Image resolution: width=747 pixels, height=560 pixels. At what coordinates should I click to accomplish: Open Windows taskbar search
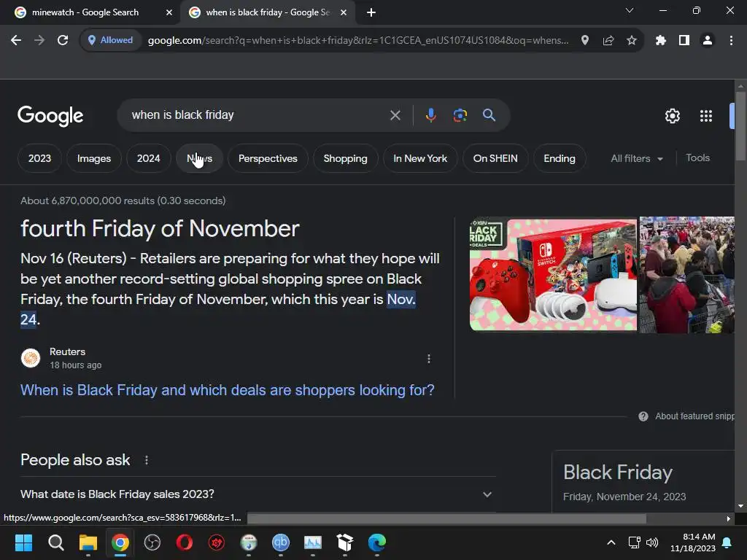coord(55,542)
